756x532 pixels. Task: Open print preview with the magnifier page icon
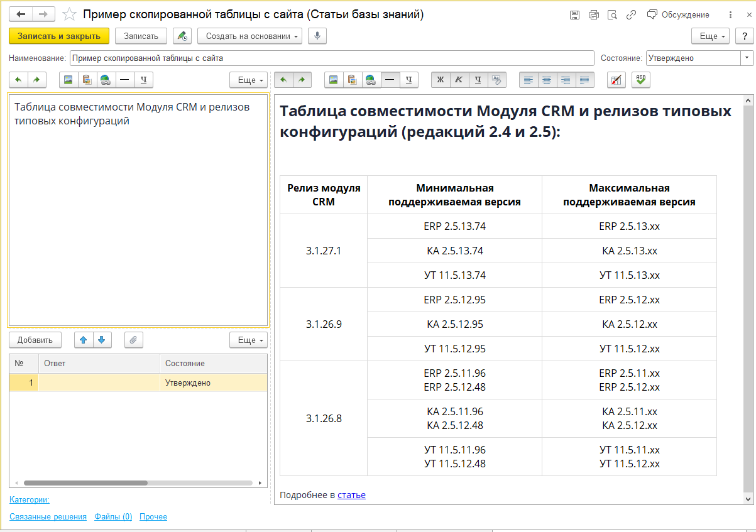point(612,14)
